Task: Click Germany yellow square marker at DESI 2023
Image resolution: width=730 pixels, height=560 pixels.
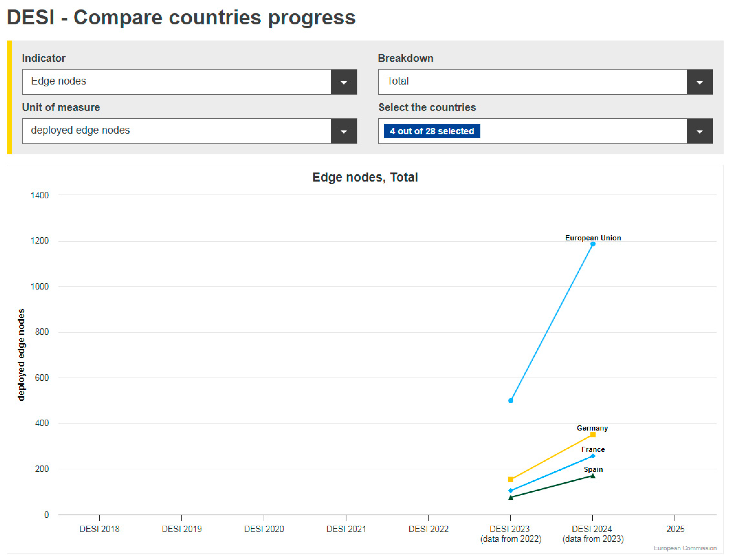Action: (x=511, y=480)
